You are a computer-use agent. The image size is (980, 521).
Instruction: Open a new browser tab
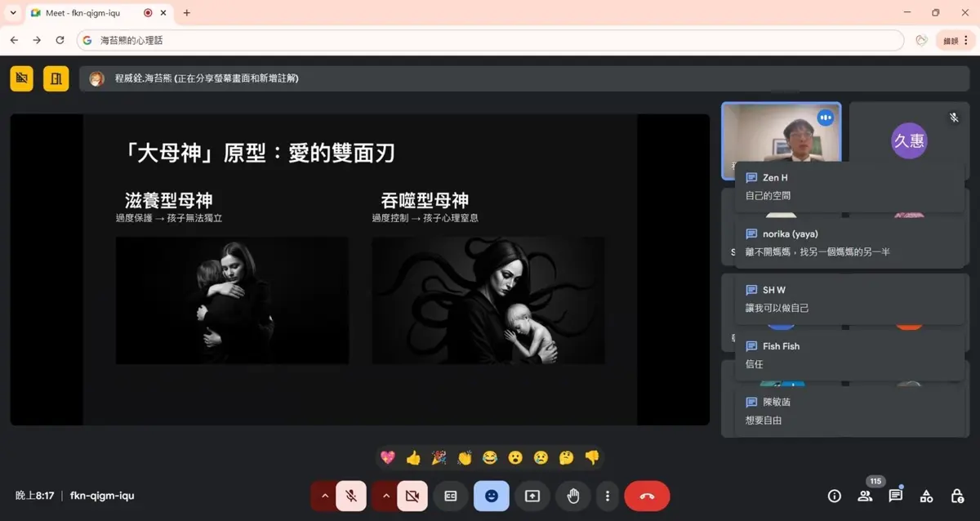[x=187, y=13]
